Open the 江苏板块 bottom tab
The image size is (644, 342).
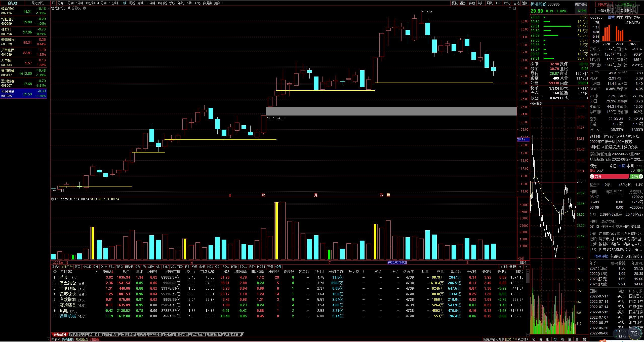(111, 334)
